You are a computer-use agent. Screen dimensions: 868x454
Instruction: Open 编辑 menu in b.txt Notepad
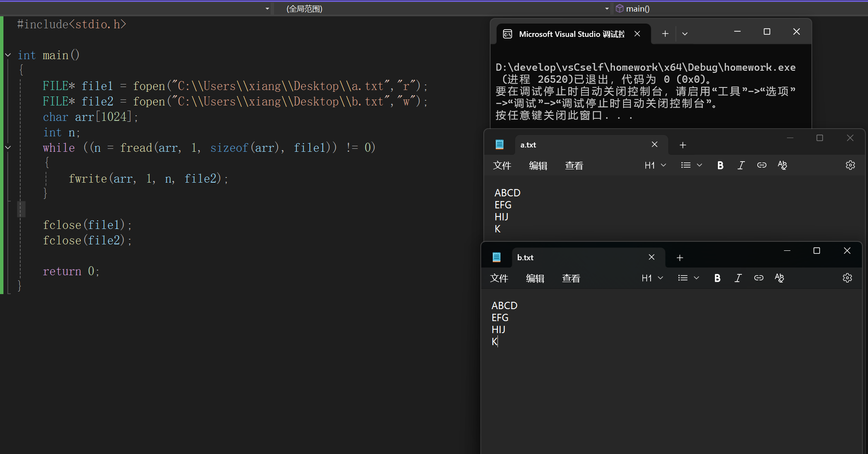coord(535,278)
